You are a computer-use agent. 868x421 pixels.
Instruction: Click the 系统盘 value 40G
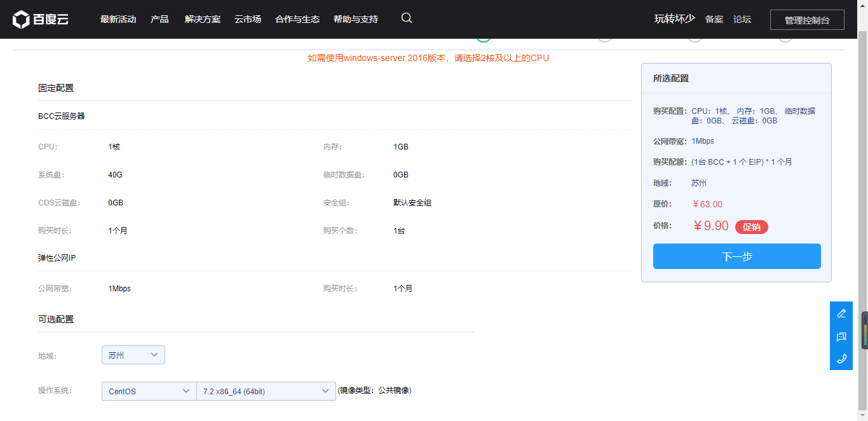click(116, 175)
